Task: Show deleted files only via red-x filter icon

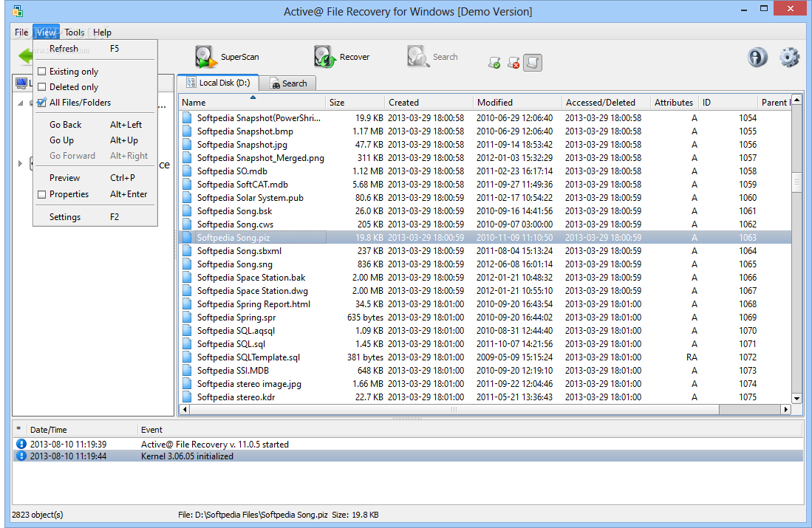Action: click(514, 64)
